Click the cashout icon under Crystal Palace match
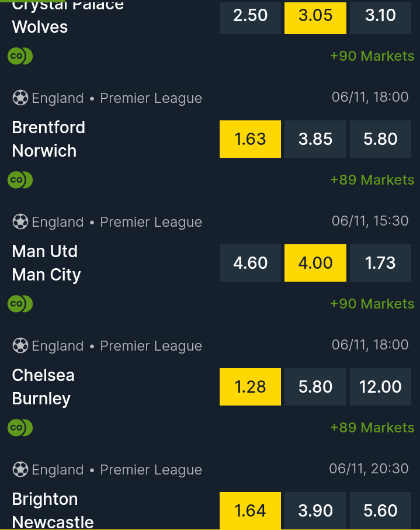The image size is (420, 530). (x=20, y=56)
